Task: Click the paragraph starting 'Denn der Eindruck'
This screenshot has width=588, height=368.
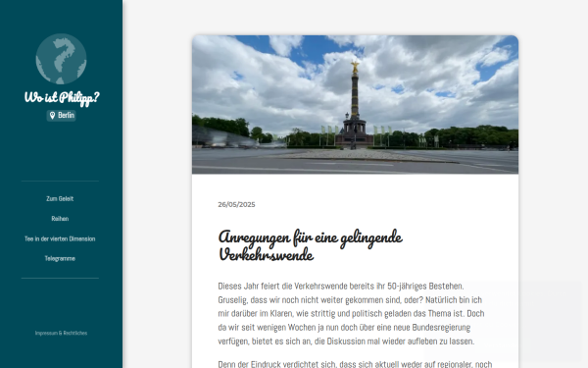Action: pyautogui.click(x=355, y=364)
